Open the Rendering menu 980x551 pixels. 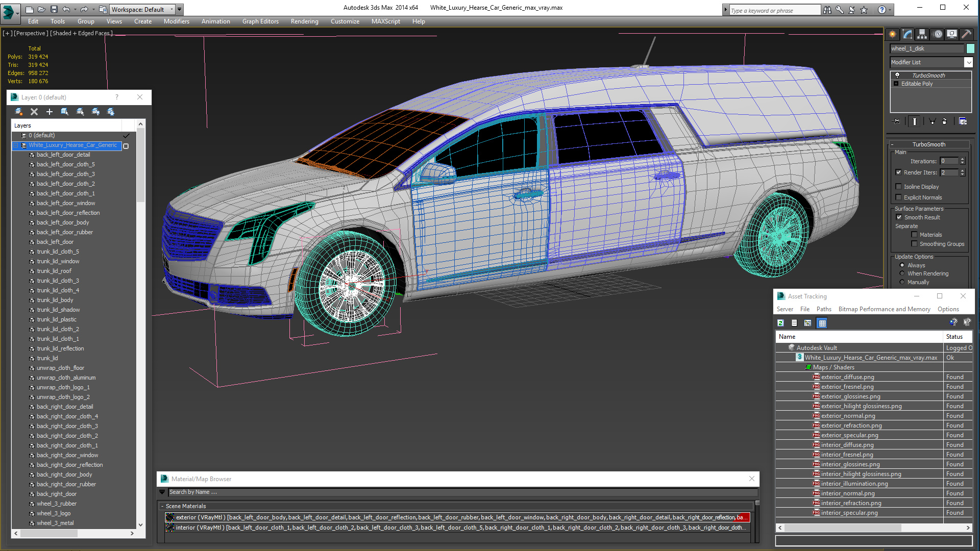[304, 21]
